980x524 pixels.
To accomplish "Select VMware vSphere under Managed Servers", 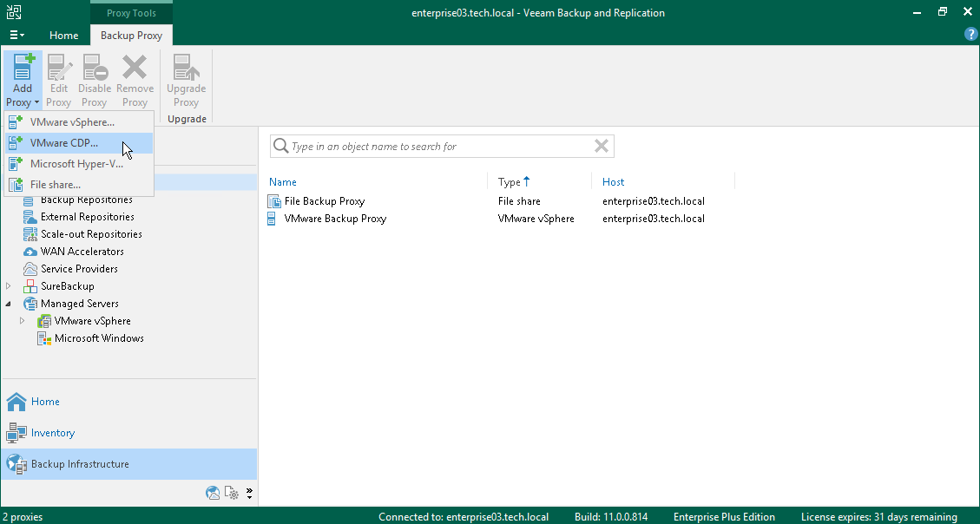I will 93,321.
